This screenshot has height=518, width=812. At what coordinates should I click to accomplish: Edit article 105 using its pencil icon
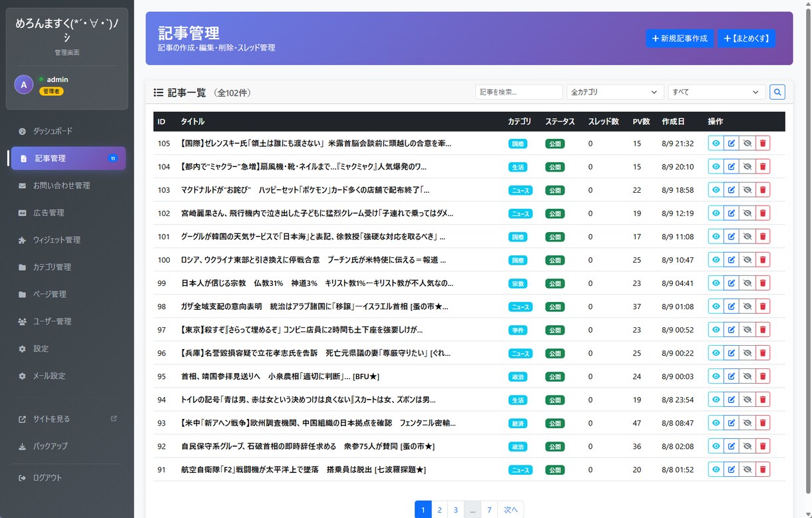coord(731,143)
